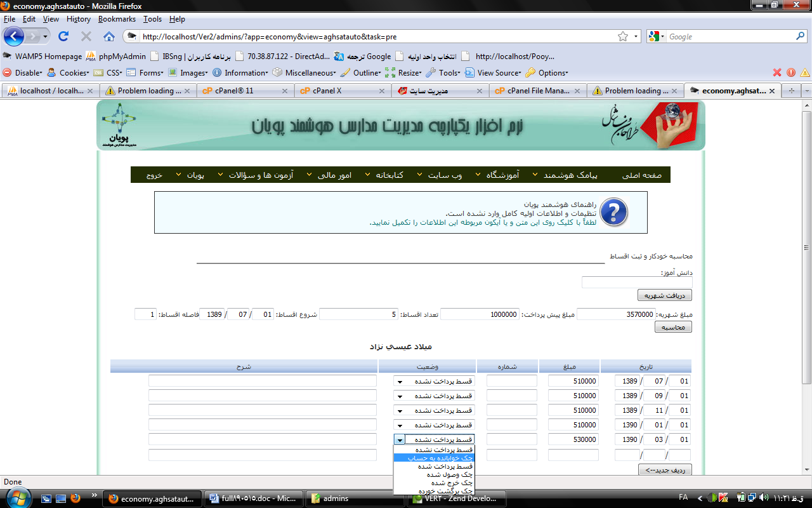Image resolution: width=812 pixels, height=508 pixels.
Task: Click the blue question mark help icon
Action: tap(613, 212)
